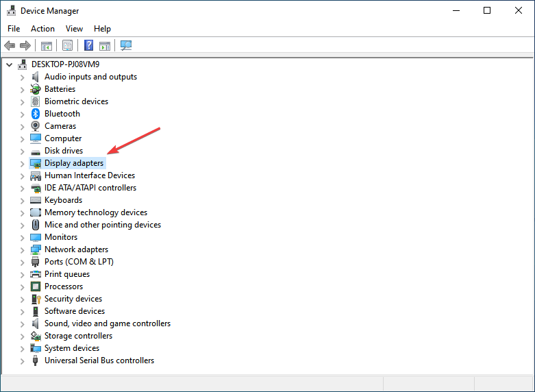Expand the Monitors category arrow

coord(22,238)
